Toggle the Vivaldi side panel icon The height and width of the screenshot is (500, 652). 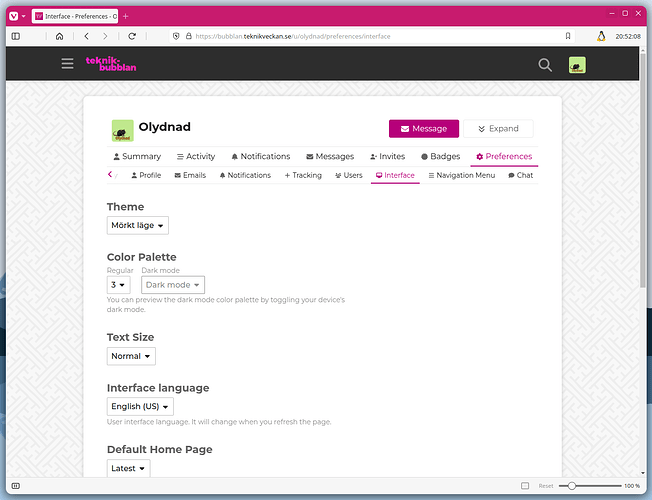pos(16,36)
